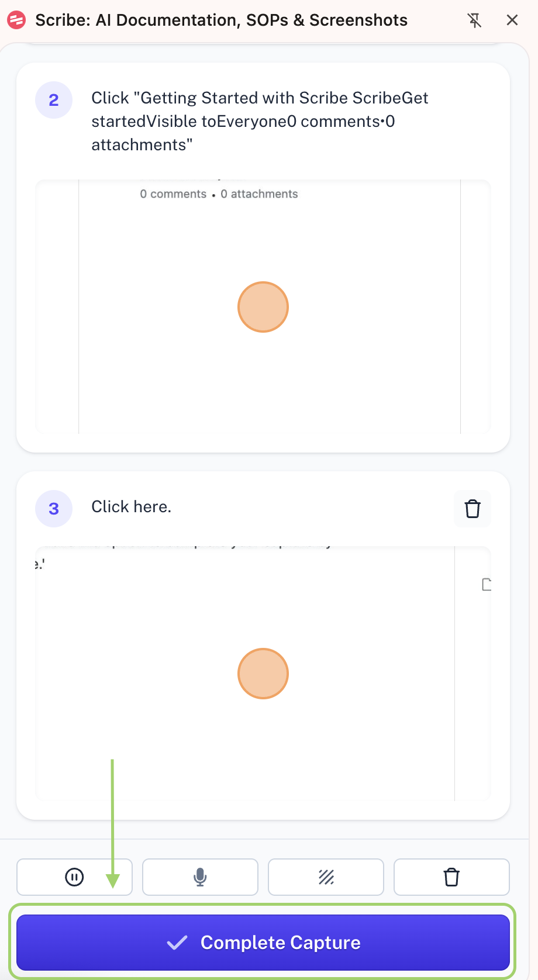Image resolution: width=538 pixels, height=980 pixels.
Task: Click the Complete Capture button
Action: coord(263,942)
